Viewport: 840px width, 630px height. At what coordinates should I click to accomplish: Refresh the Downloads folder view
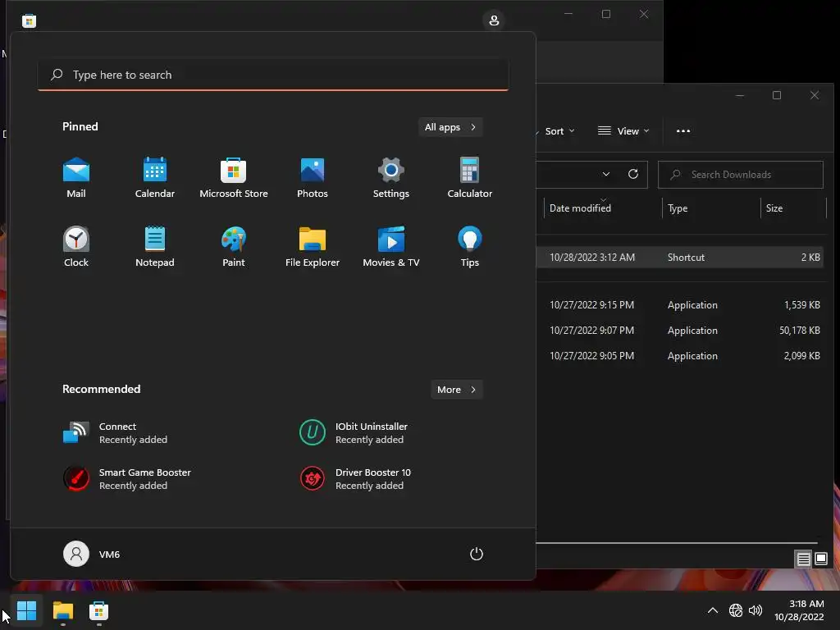(632, 175)
